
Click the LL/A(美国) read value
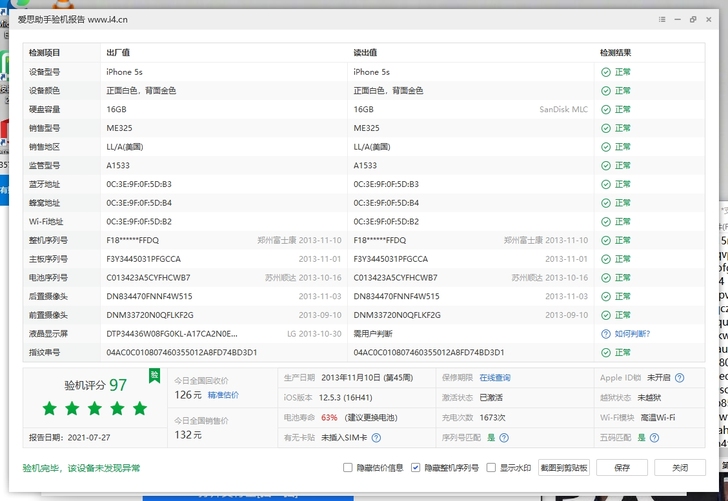coord(372,147)
